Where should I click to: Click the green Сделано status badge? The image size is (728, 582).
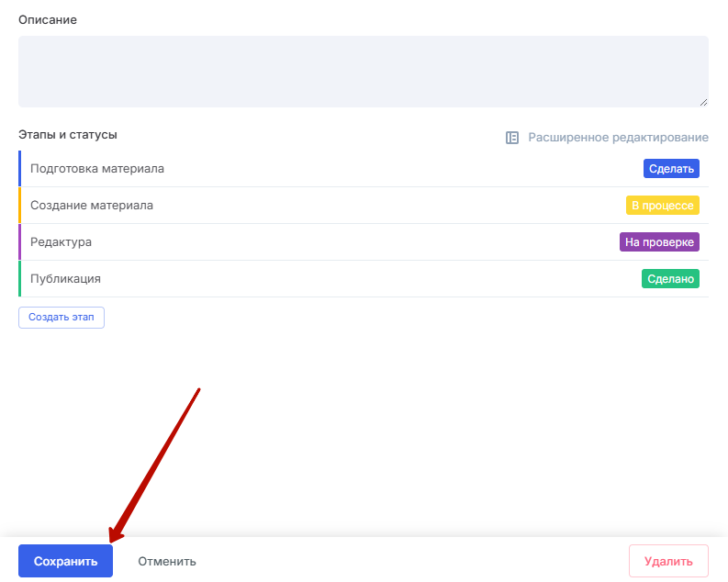click(670, 279)
